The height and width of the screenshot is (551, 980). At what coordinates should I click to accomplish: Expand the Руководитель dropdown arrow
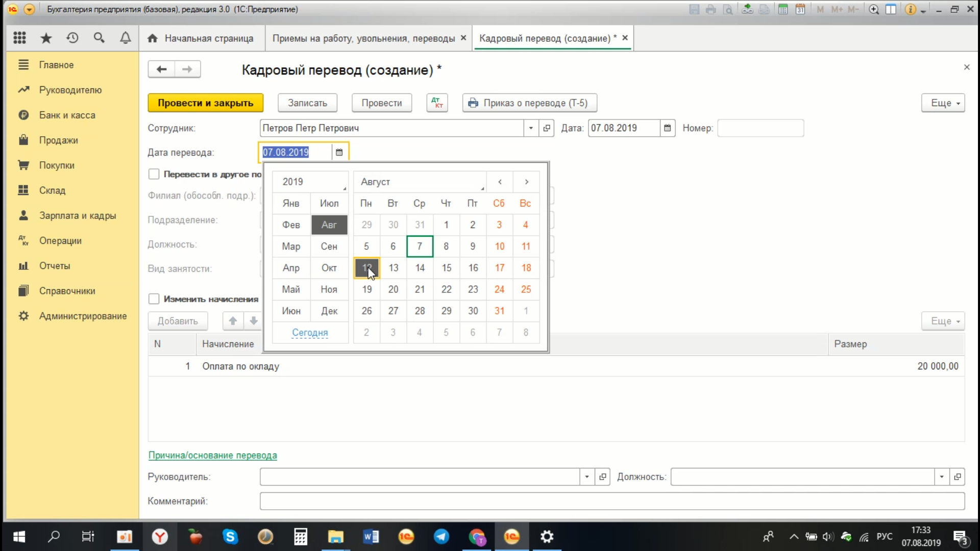coord(587,477)
